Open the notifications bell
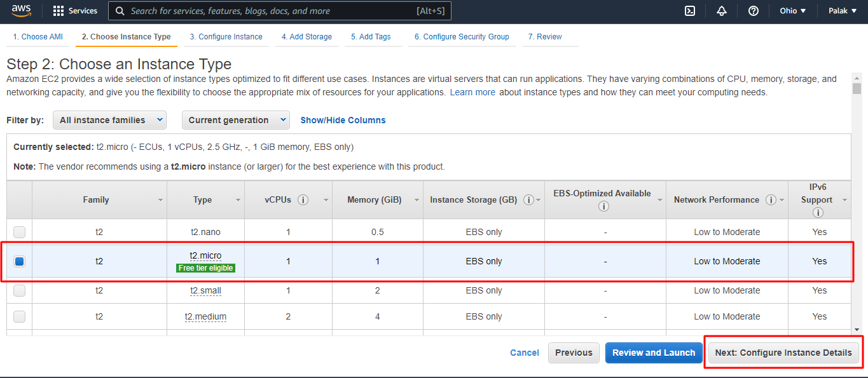The width and height of the screenshot is (868, 378). click(x=722, y=11)
